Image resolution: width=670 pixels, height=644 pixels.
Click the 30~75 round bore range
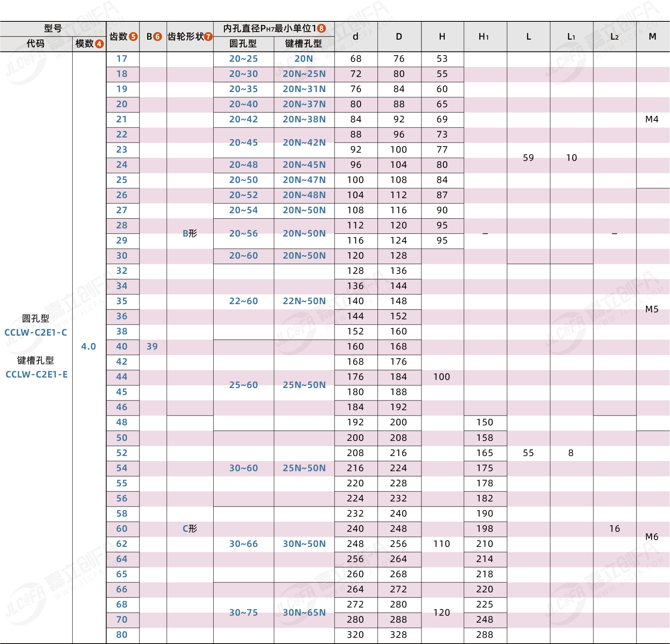click(x=244, y=613)
